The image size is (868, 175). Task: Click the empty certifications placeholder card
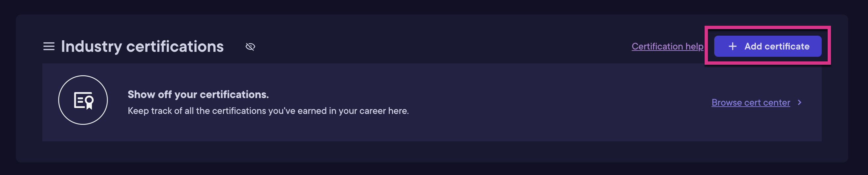pos(432,102)
